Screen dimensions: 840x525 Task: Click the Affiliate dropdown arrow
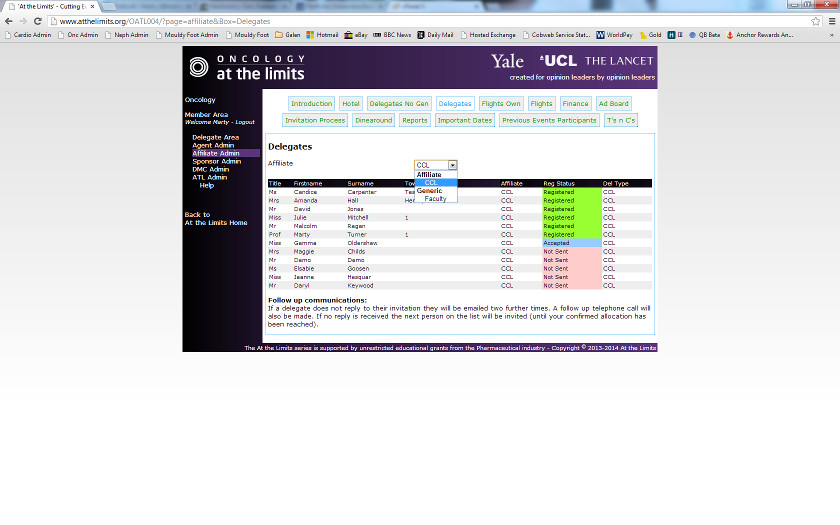453,165
